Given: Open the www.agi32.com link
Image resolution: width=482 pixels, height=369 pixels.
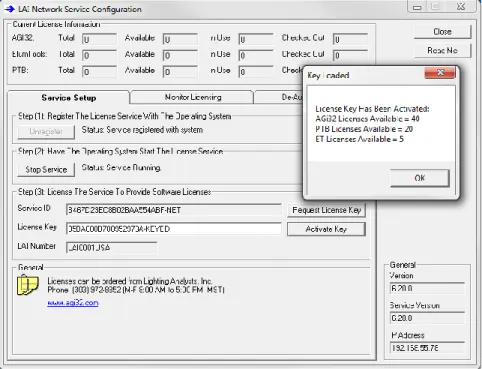Looking at the screenshot, I should [73, 303].
